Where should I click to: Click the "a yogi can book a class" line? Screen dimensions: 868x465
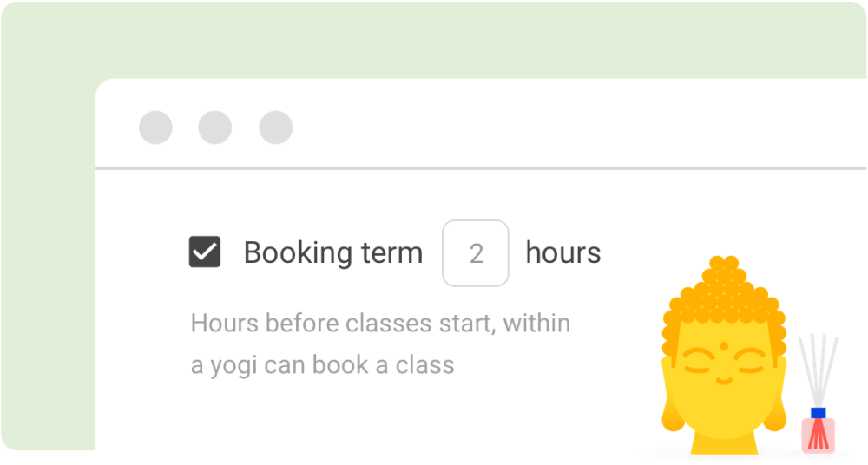(x=322, y=364)
